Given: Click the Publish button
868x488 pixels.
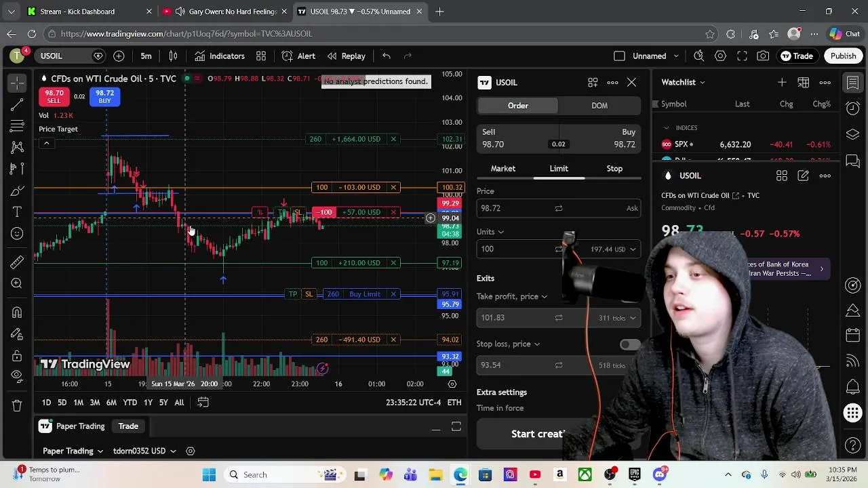Looking at the screenshot, I should [844, 56].
